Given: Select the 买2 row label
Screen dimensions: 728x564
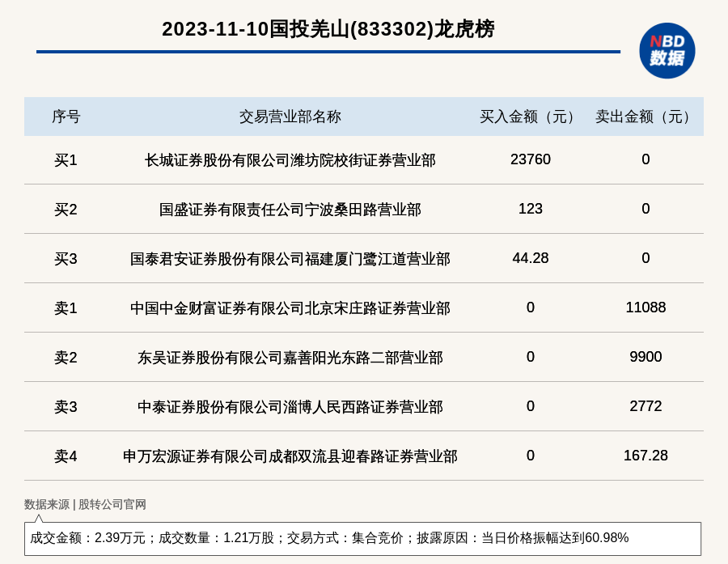Looking at the screenshot, I should pyautogui.click(x=66, y=210).
